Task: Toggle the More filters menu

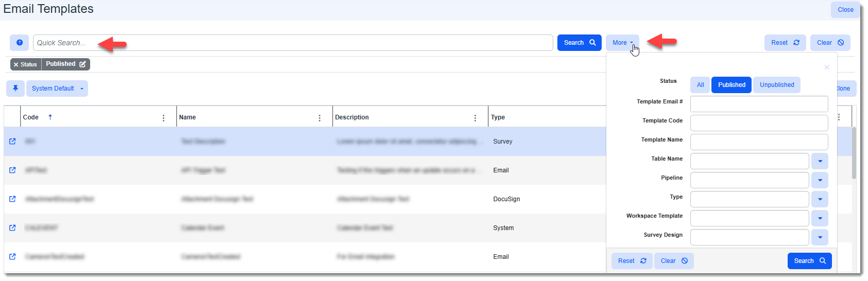Action: (622, 43)
